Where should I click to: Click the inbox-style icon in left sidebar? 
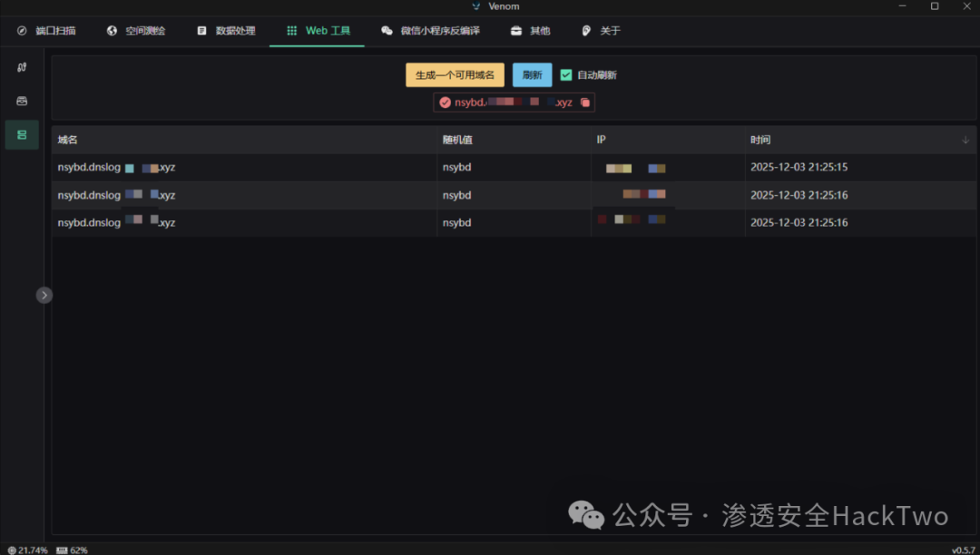[22, 101]
